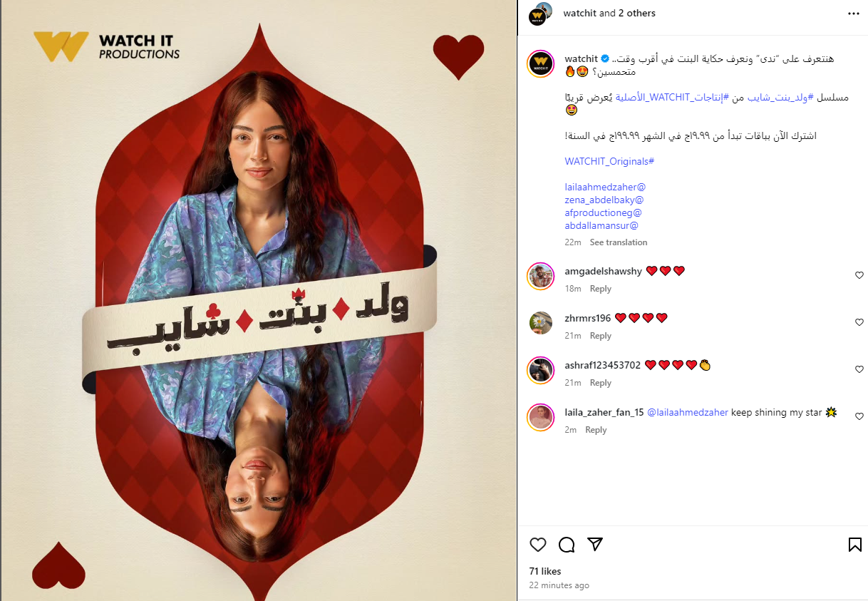The height and width of the screenshot is (601, 868).
Task: Reply to laila_zaher_fan_15's comment
Action: tap(596, 430)
